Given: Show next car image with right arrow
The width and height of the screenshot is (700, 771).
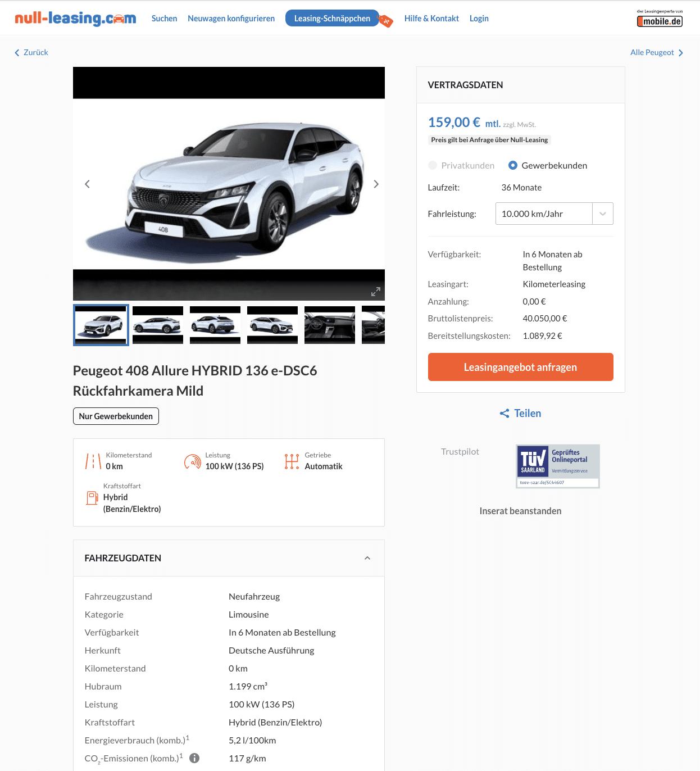Looking at the screenshot, I should 376,184.
